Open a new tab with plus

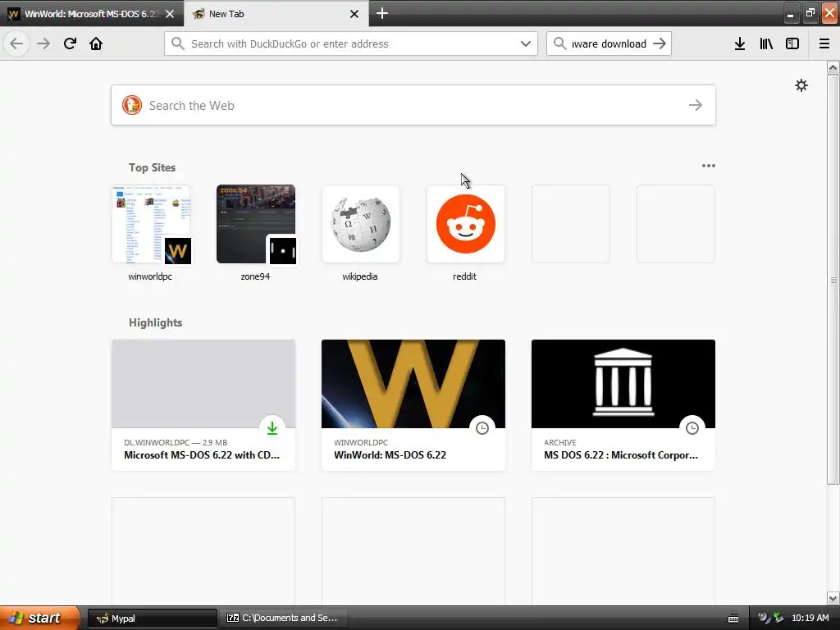[x=382, y=13]
